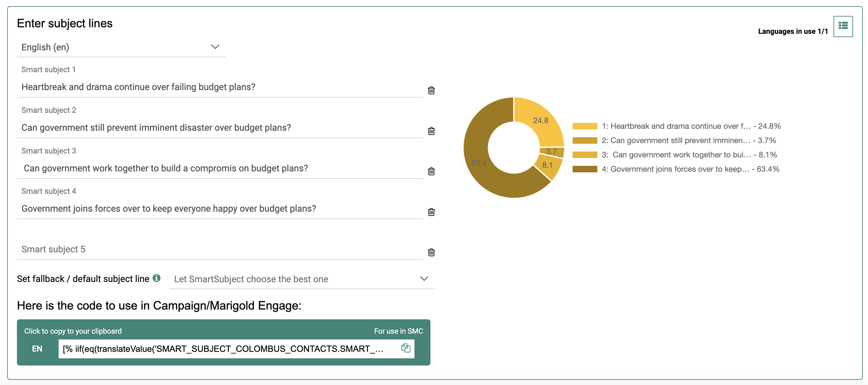Open the English (en) language dropdown
Viewport: 868px width, 385px height.
[x=121, y=47]
